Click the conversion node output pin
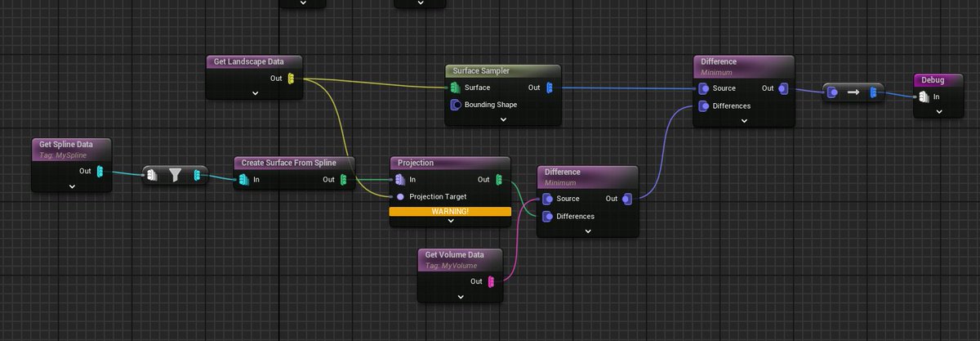The height and width of the screenshot is (341, 980). (875, 93)
